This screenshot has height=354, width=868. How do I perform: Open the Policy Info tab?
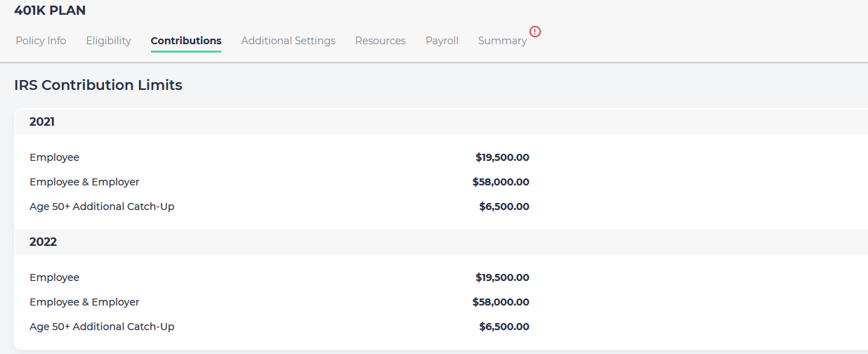[x=41, y=41]
